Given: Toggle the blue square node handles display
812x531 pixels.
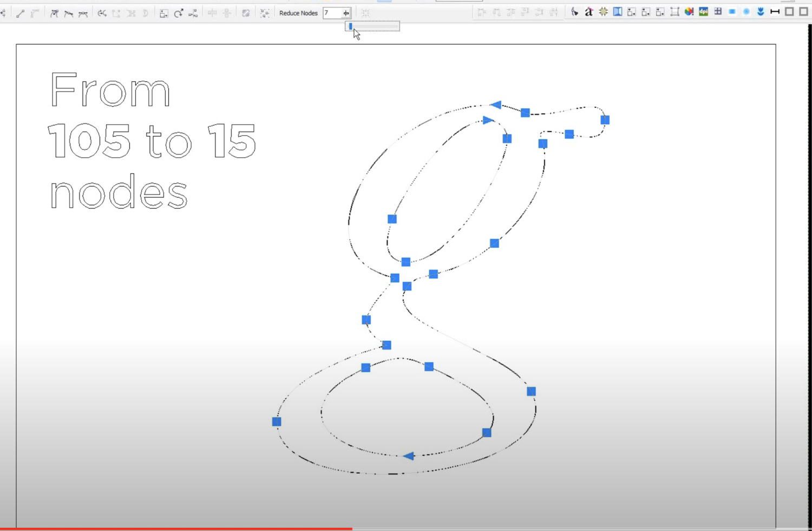Looking at the screenshot, I should click(x=732, y=11).
